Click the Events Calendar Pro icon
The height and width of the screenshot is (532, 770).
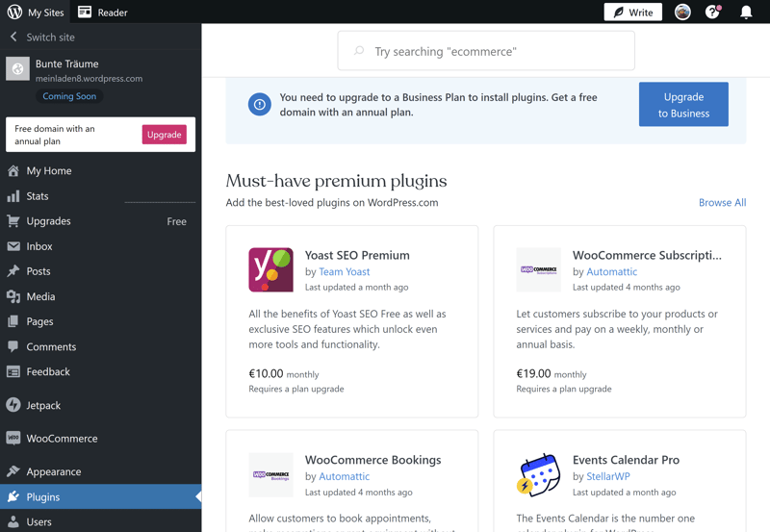(538, 474)
